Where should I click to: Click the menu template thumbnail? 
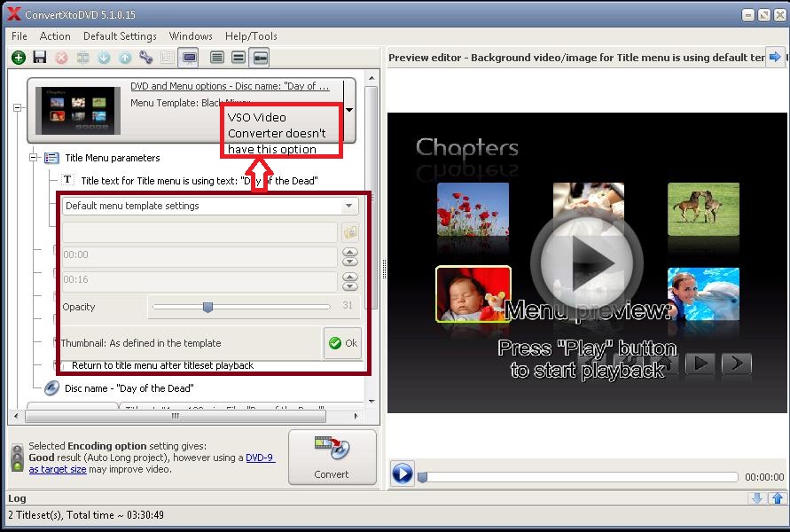point(78,110)
